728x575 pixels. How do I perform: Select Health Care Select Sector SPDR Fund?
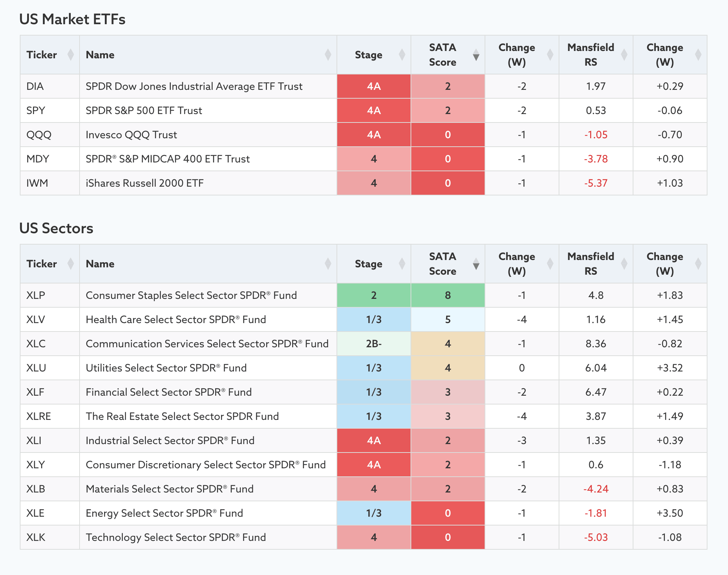coord(176,319)
